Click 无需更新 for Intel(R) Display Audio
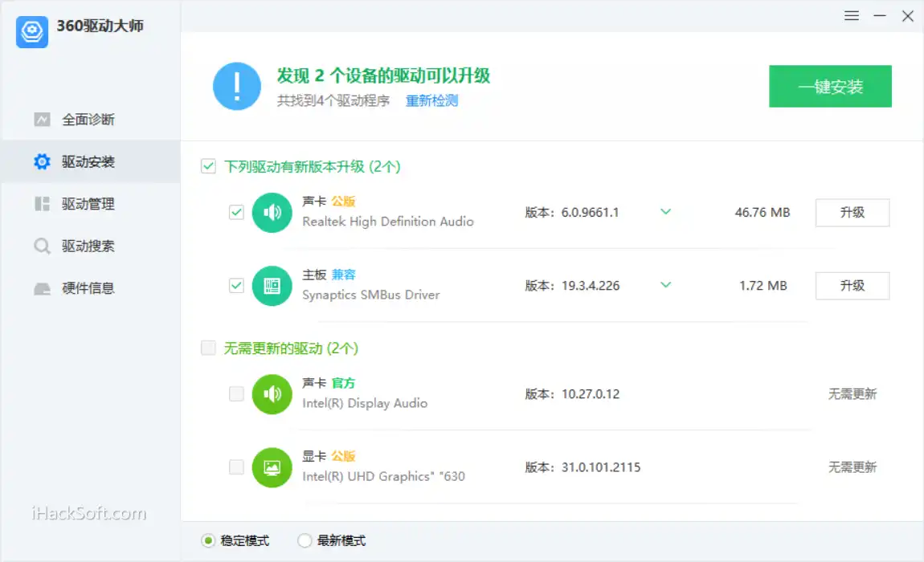This screenshot has height=562, width=924. 852,394
